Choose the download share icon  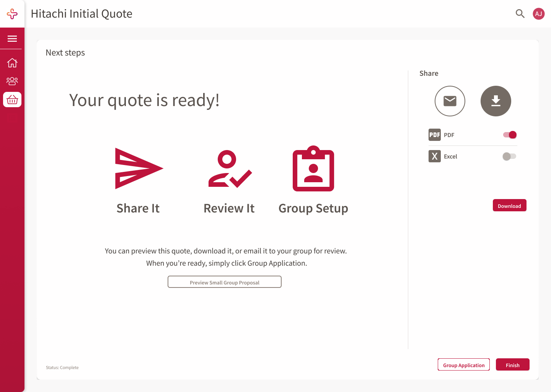coord(496,101)
